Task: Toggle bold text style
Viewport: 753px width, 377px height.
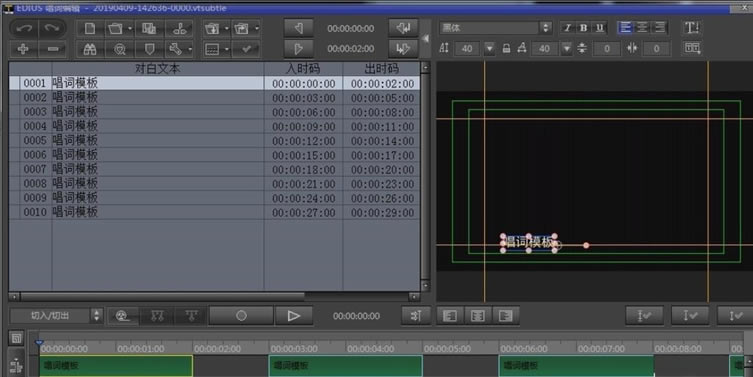Action: [583, 28]
